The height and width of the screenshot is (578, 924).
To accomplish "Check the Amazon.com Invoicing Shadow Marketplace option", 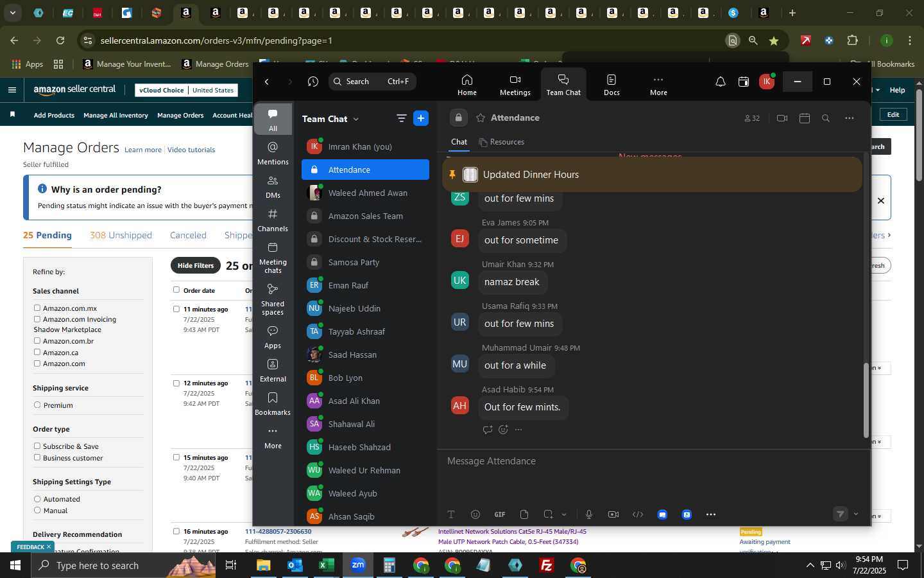I will pos(37,319).
